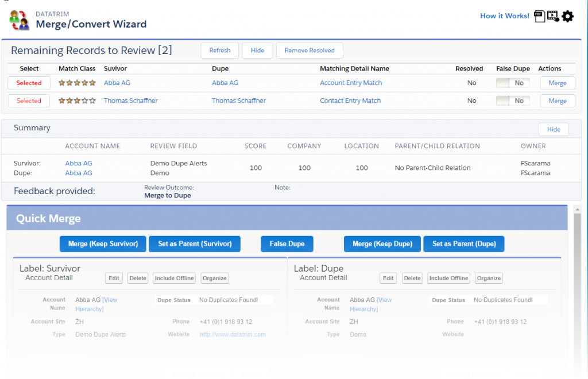This screenshot has height=379, width=588.
Task: Click the DataTrim wizard logo icon
Action: [x=19, y=20]
